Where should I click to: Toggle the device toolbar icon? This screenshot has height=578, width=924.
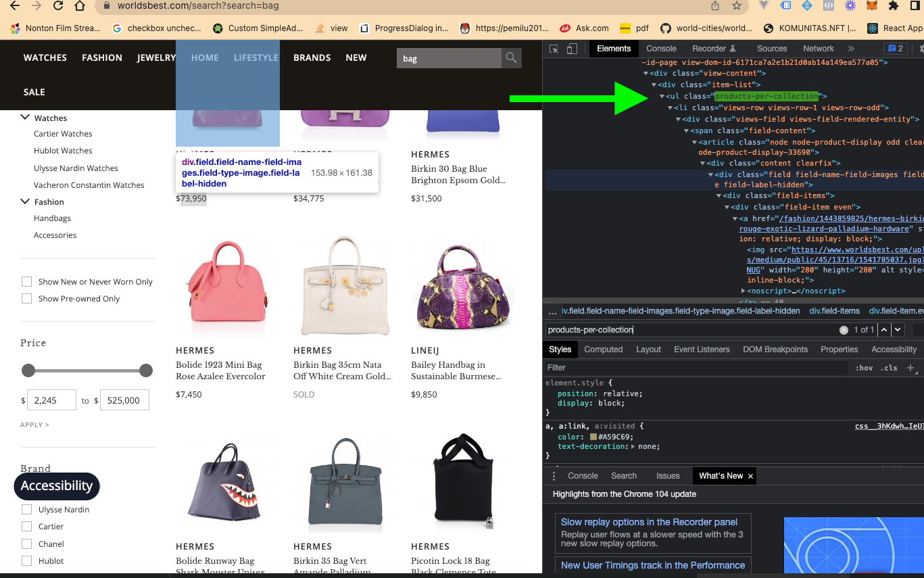(572, 49)
